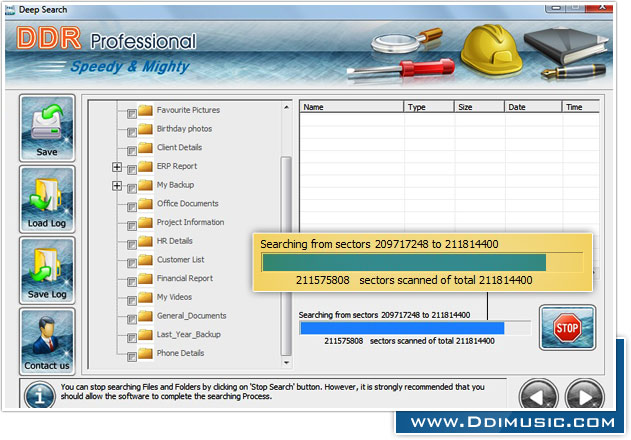Screen dimensions: 631x440
Task: Click the blue info icon
Action: click(x=39, y=395)
